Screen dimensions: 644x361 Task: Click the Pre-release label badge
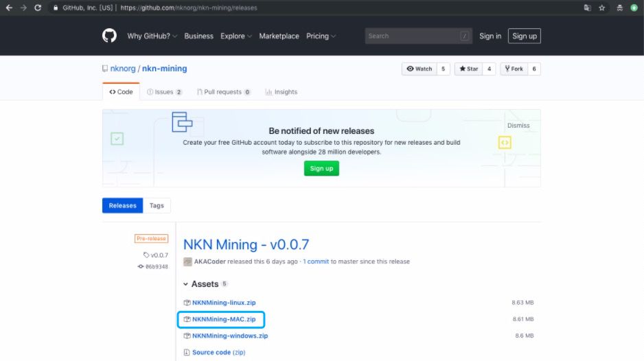click(x=151, y=239)
